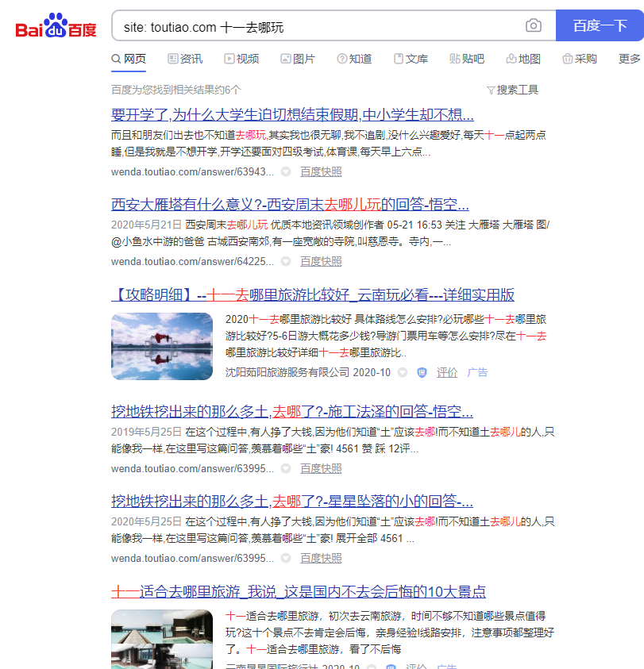The height and width of the screenshot is (669, 644).
Task: Switch to the 资讯 tab
Action: point(185,59)
